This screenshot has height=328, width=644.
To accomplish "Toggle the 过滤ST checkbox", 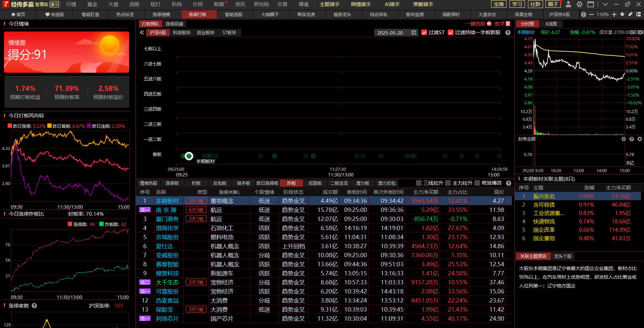I will (424, 33).
